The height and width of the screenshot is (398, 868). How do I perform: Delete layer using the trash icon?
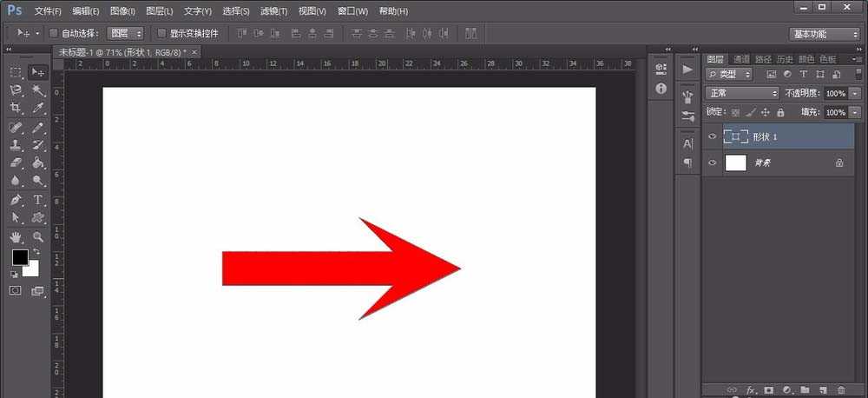841,390
